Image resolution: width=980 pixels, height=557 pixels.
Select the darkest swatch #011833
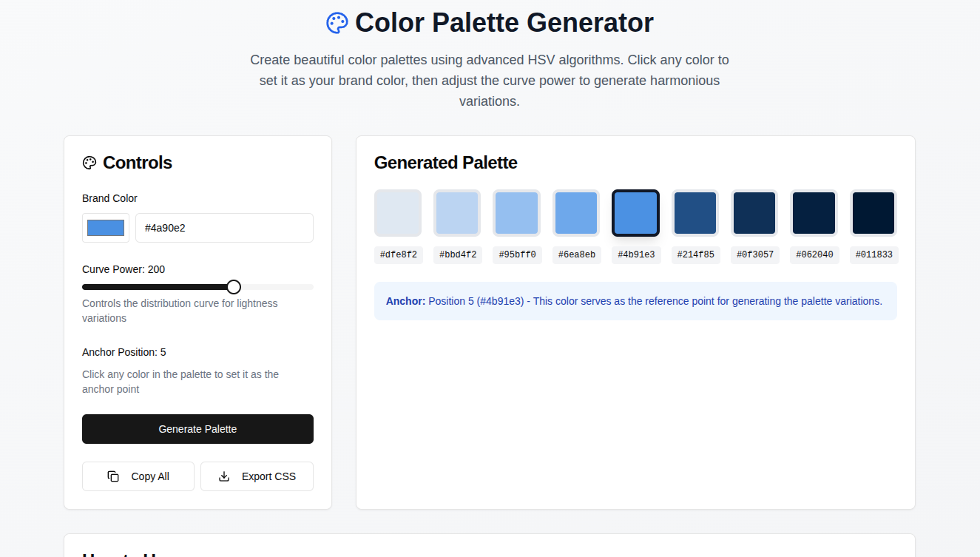[874, 212]
